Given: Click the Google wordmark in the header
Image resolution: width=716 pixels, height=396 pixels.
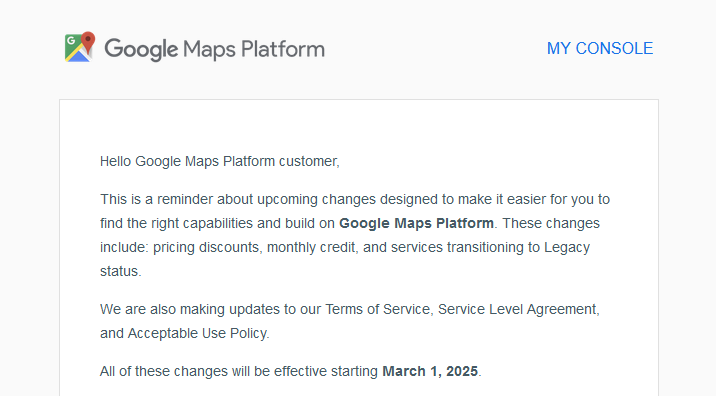Looking at the screenshot, I should click(141, 49).
